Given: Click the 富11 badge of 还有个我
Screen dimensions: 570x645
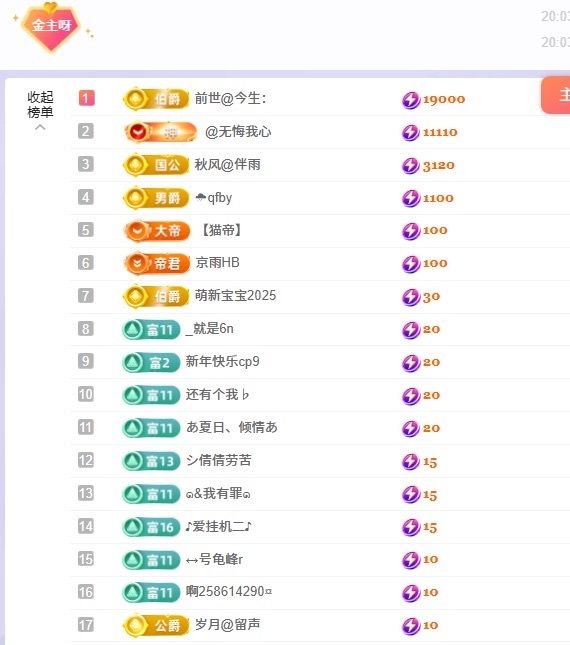Looking at the screenshot, I should tap(151, 395).
